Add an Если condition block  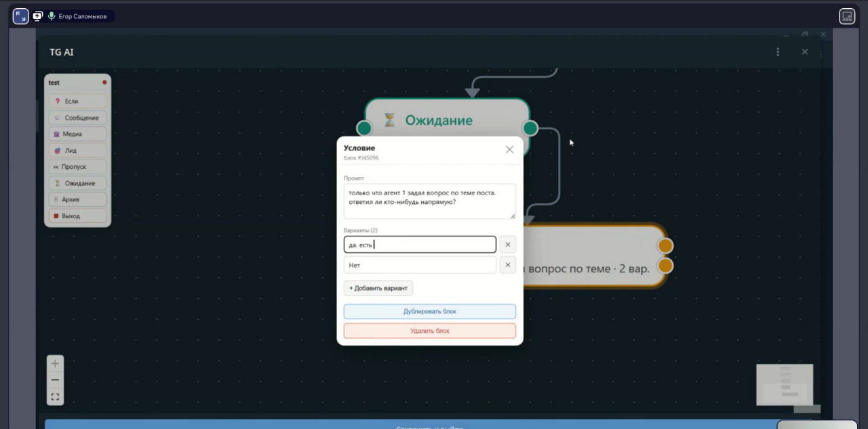coord(77,101)
